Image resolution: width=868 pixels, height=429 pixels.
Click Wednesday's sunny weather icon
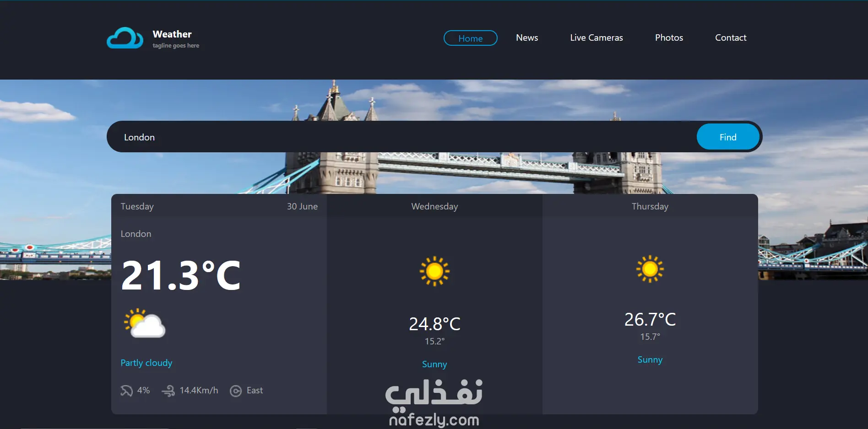tap(434, 271)
